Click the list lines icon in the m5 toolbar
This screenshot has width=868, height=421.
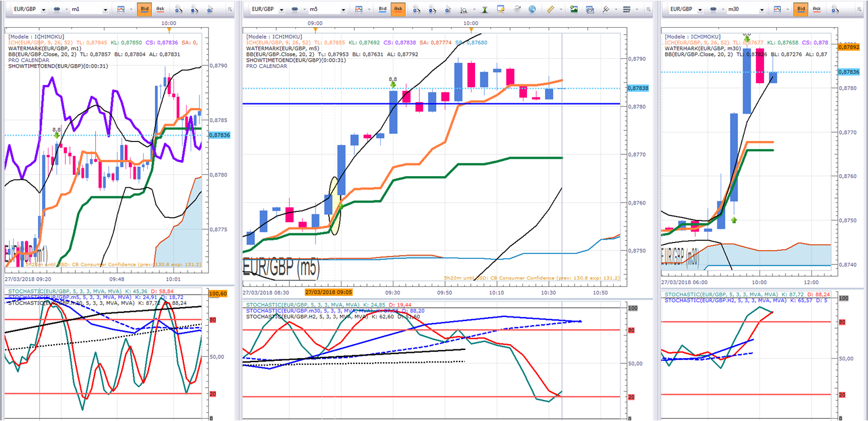pyautogui.click(x=627, y=9)
